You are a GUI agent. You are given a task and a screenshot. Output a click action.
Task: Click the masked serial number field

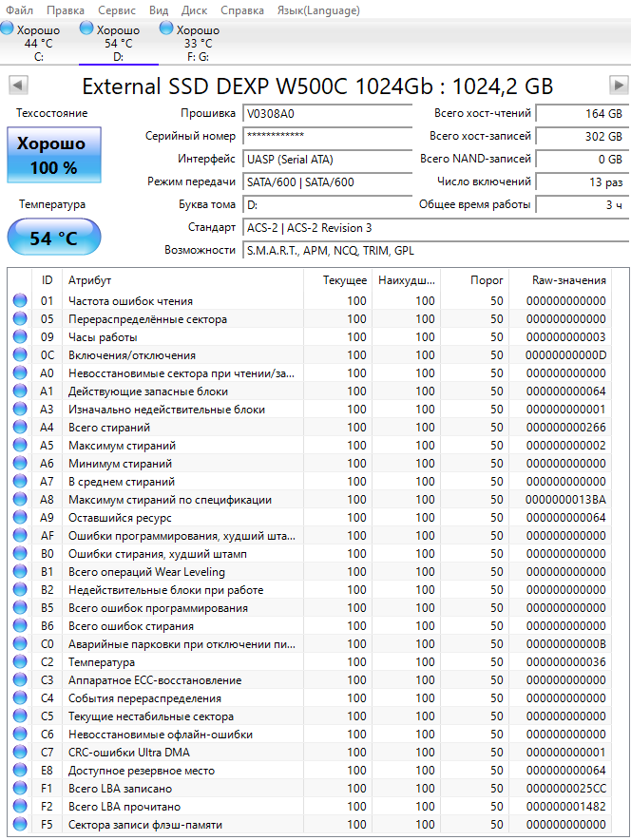(x=327, y=136)
